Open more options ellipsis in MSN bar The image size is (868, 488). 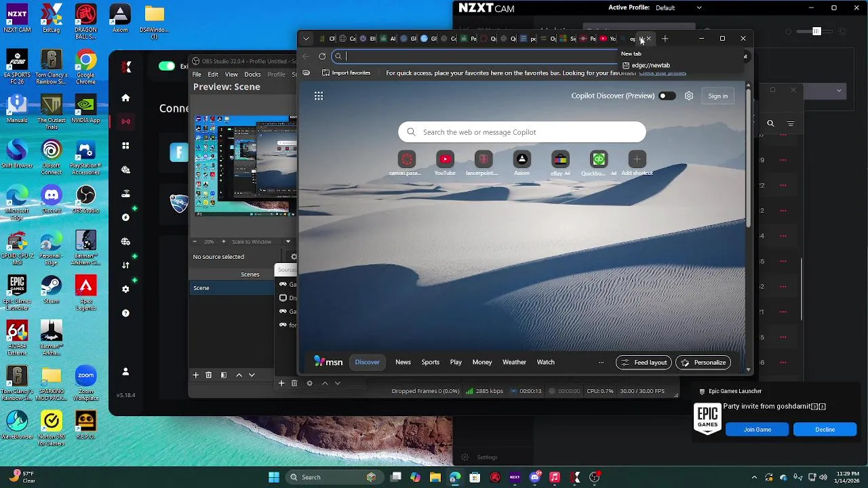(601, 362)
